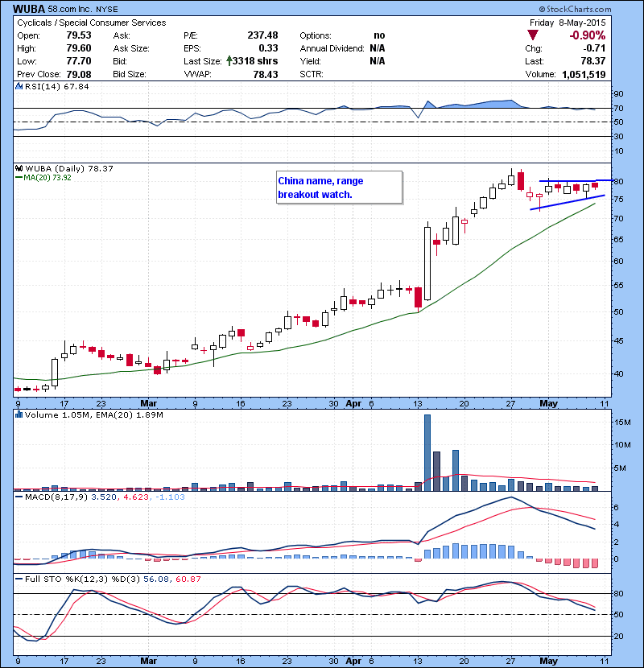Click the VWAP value 78.43

point(266,74)
